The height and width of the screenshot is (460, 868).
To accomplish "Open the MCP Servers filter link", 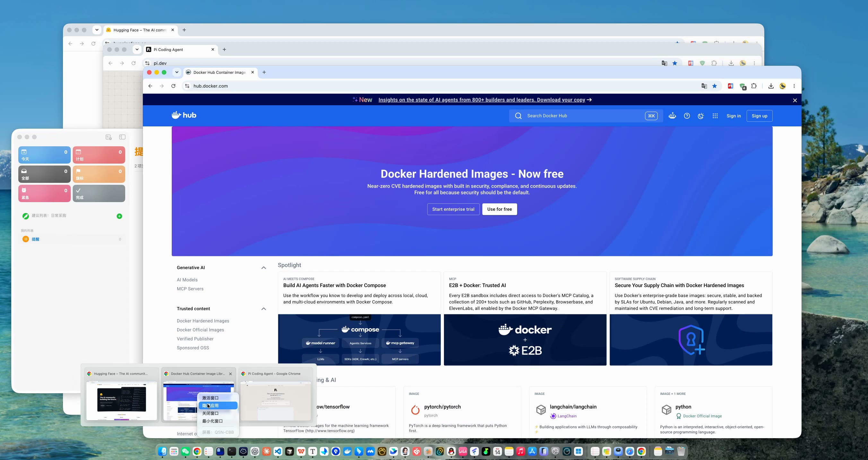I will [190, 289].
